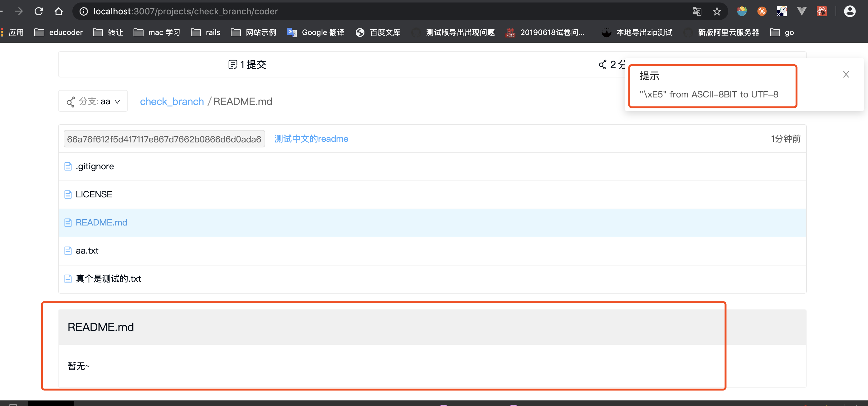Viewport: 868px width, 406px height.
Task: Open the 2 分支 branches tab
Action: coord(612,64)
